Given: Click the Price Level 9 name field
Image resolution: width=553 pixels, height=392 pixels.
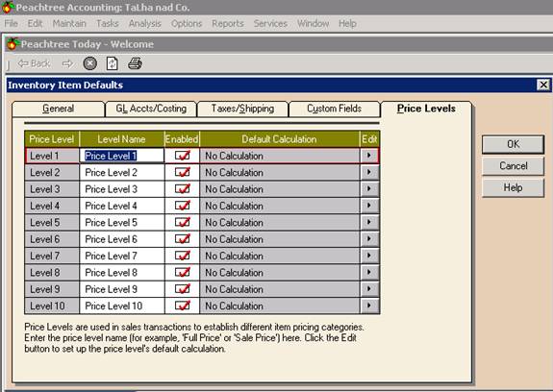Looking at the screenshot, I should click(x=122, y=289).
